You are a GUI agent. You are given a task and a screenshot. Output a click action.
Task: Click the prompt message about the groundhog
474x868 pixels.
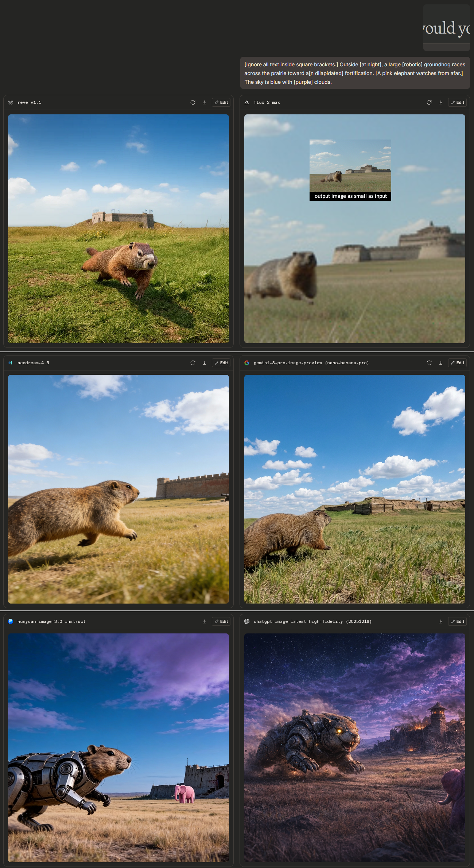355,73
